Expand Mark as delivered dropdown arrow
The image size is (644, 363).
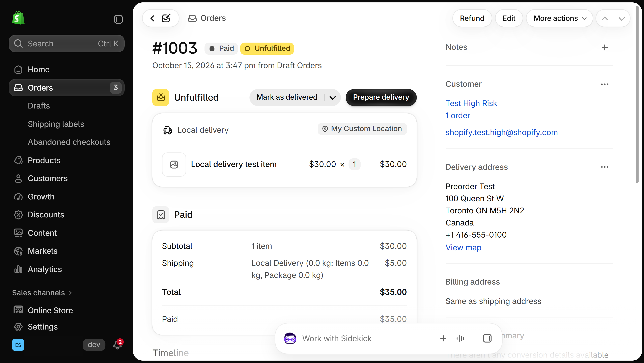click(333, 97)
